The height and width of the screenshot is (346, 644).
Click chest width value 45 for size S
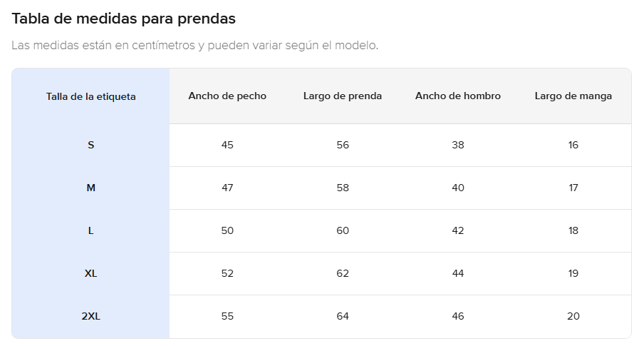(227, 145)
